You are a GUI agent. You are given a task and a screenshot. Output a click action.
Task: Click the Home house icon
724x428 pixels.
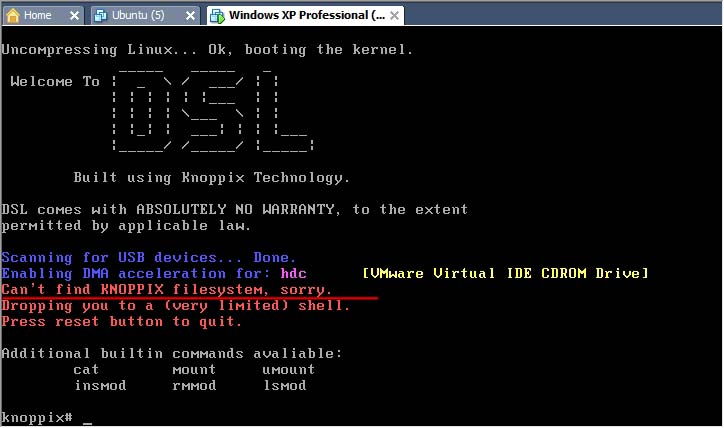(13, 16)
